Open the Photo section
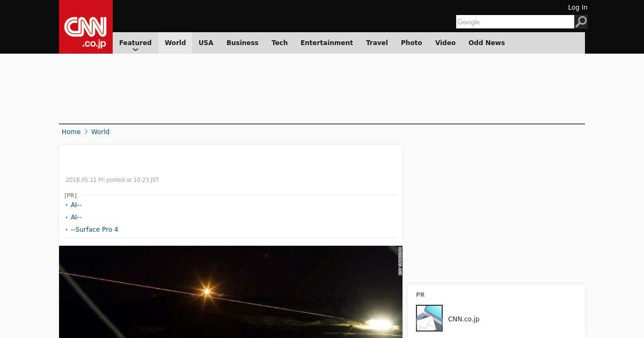This screenshot has height=338, width=644. click(x=412, y=43)
